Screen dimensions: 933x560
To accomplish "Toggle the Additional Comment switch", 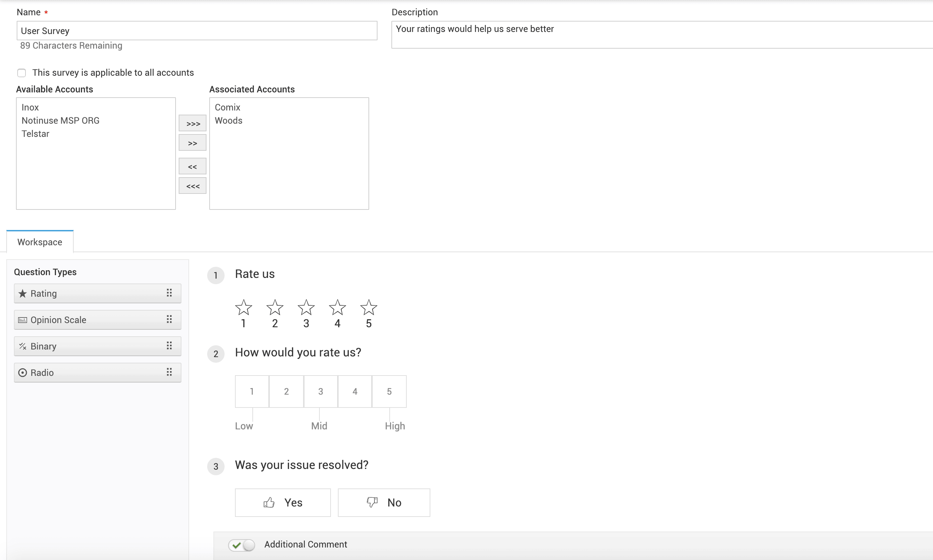I will (x=242, y=545).
